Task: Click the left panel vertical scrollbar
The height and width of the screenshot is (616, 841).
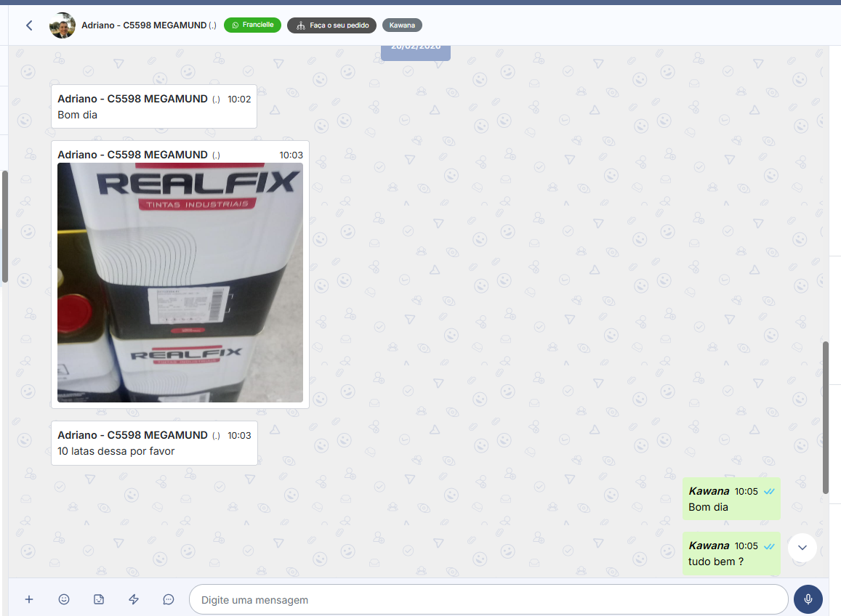Action: tap(4, 226)
